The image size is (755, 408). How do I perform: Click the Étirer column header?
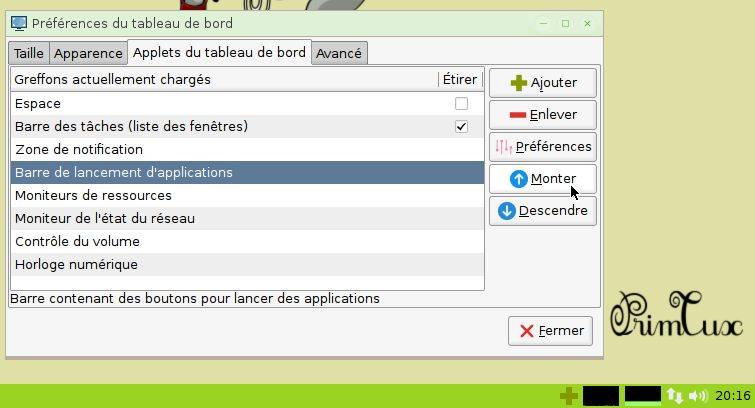click(x=460, y=79)
